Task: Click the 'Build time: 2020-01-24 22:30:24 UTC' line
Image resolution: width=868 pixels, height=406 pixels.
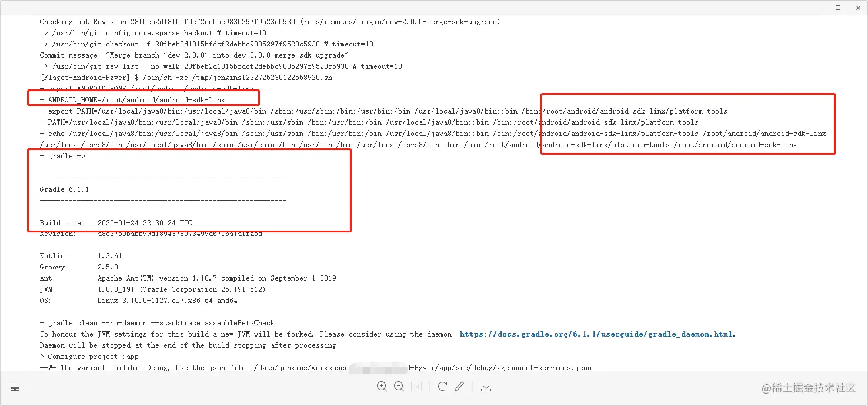Action: click(x=116, y=223)
